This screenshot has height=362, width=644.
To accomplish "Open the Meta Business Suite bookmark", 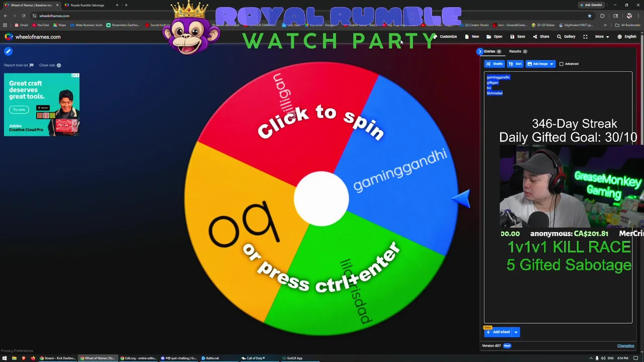I will pos(86,25).
